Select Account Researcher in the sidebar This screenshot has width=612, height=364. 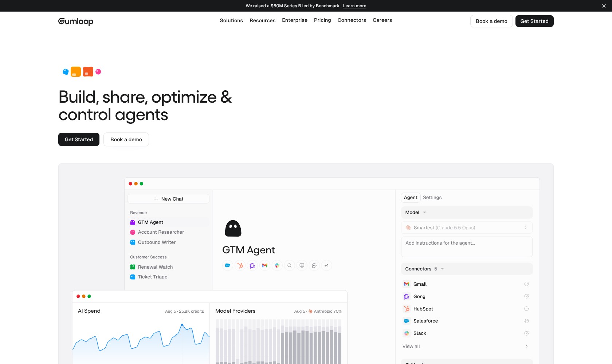click(161, 232)
